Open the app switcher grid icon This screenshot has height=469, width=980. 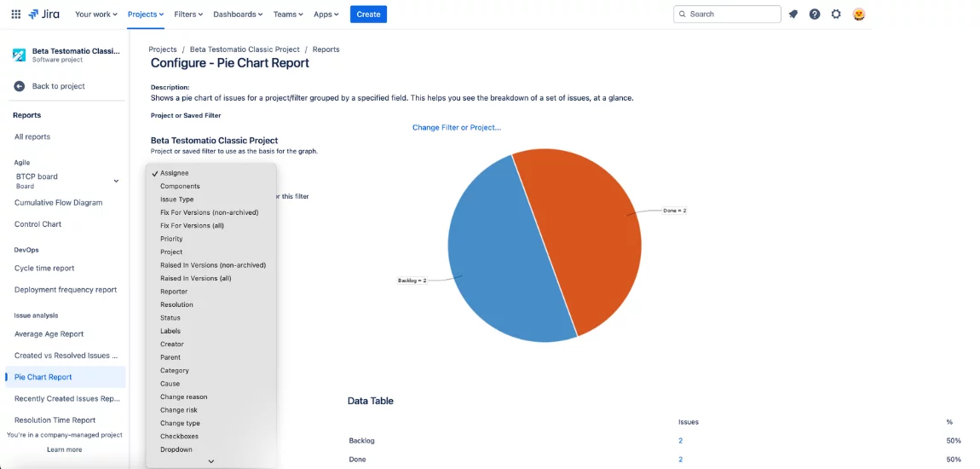pos(16,14)
